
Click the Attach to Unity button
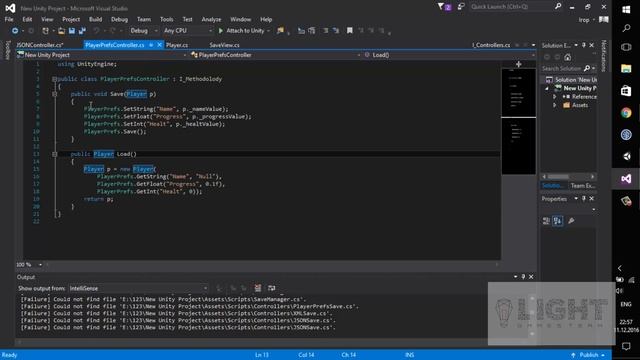(241, 31)
